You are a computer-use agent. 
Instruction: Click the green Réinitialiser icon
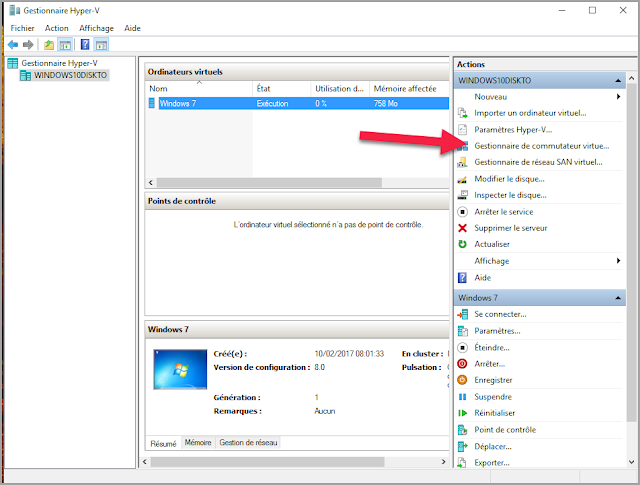[x=462, y=413]
